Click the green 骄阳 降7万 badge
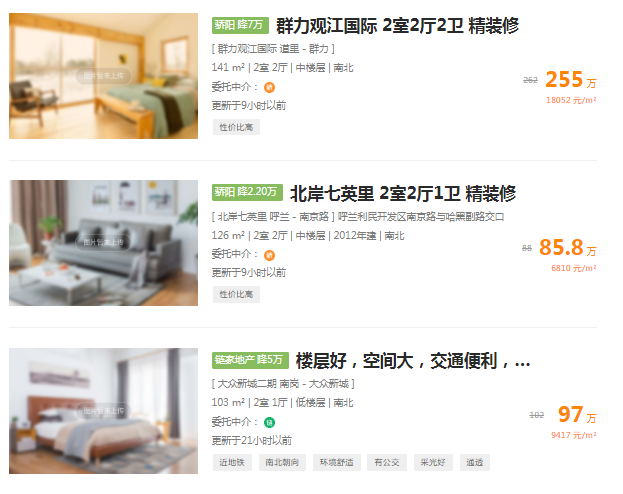 point(240,25)
